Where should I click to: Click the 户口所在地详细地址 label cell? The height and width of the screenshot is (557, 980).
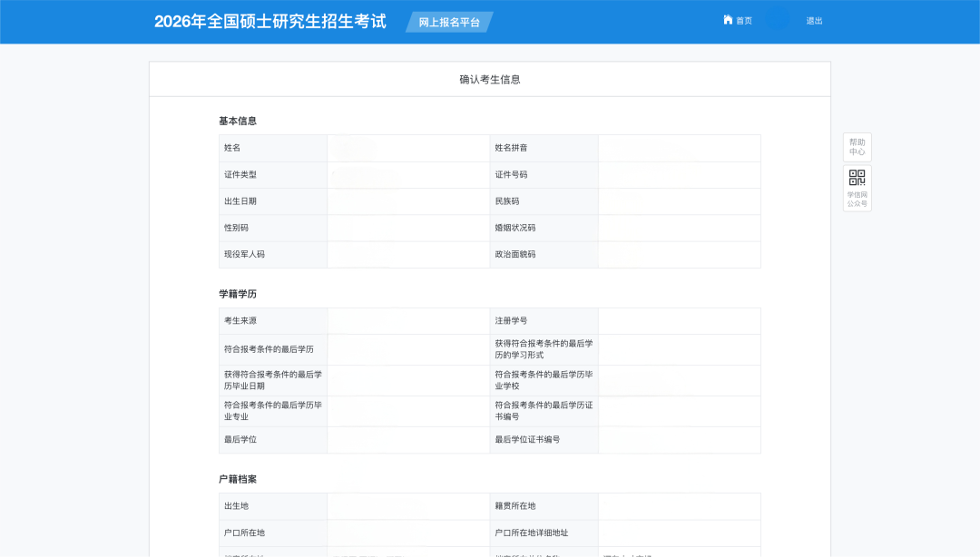532,533
